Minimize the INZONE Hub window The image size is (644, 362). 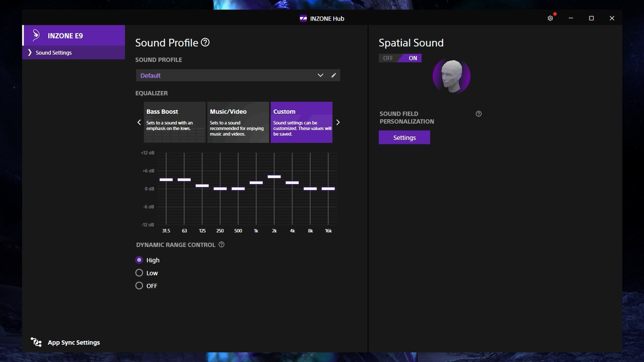571,18
